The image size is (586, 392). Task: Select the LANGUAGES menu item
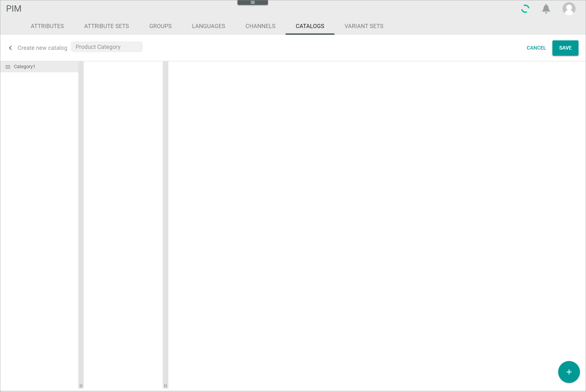pos(209,26)
